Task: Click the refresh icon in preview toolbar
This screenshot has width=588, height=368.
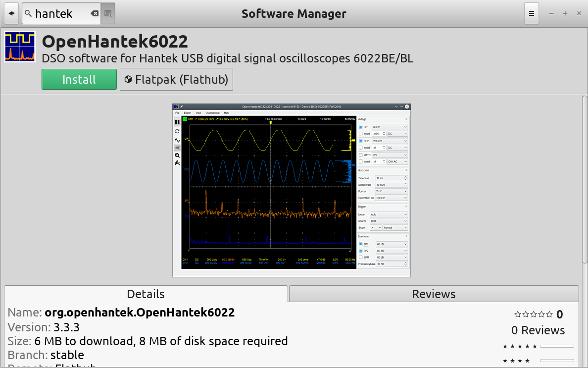Action: 177,131
